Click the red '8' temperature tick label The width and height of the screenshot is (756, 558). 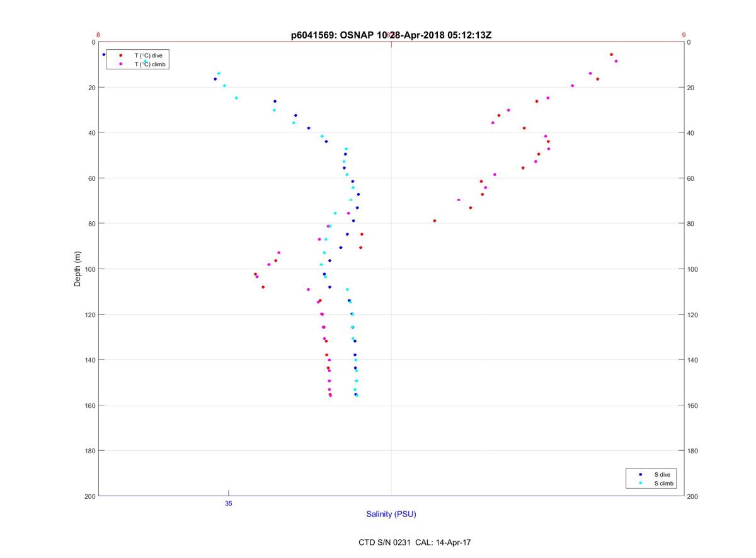pos(98,35)
